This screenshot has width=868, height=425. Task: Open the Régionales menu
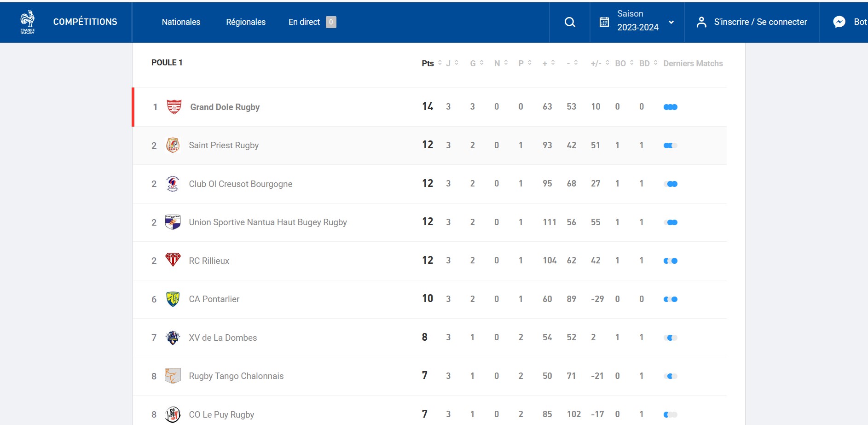coord(246,22)
